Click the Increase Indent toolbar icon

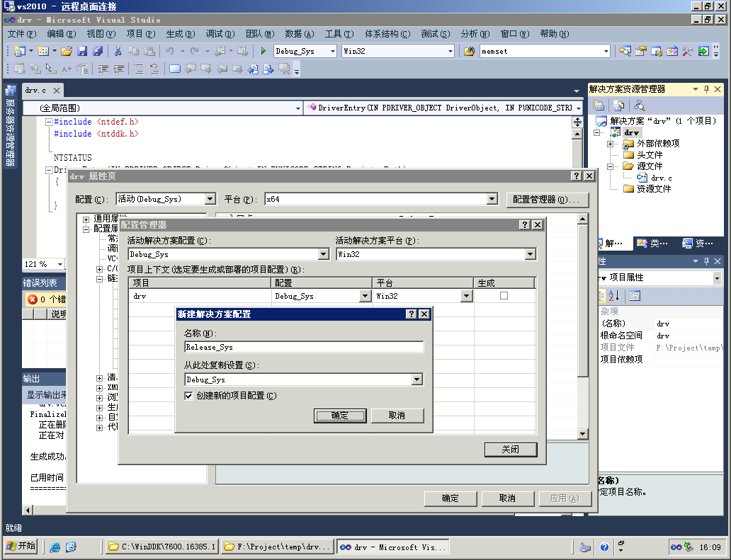(119, 69)
